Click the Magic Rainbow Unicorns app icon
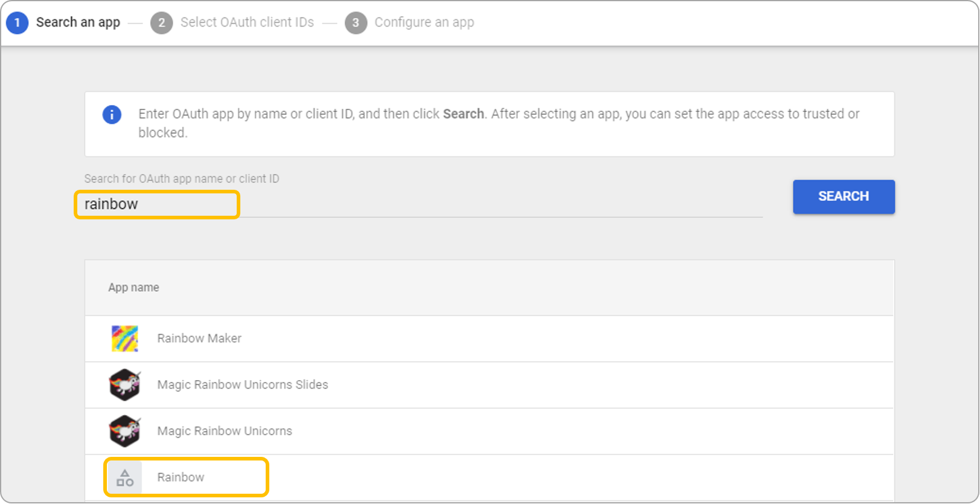The image size is (980, 504). pos(125,431)
